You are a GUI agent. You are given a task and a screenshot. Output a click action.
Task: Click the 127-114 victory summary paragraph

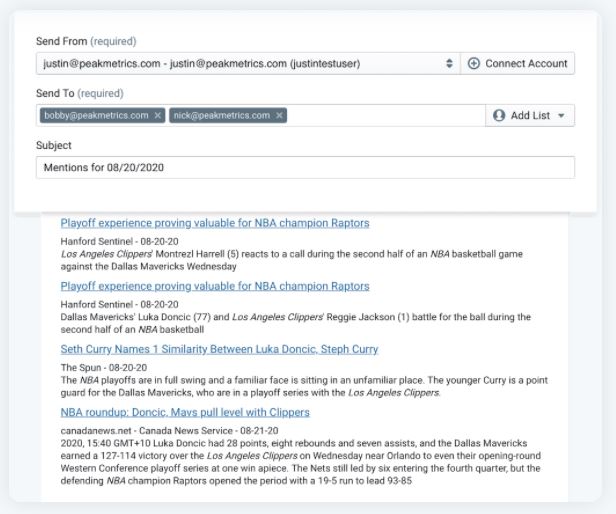pos(301,462)
